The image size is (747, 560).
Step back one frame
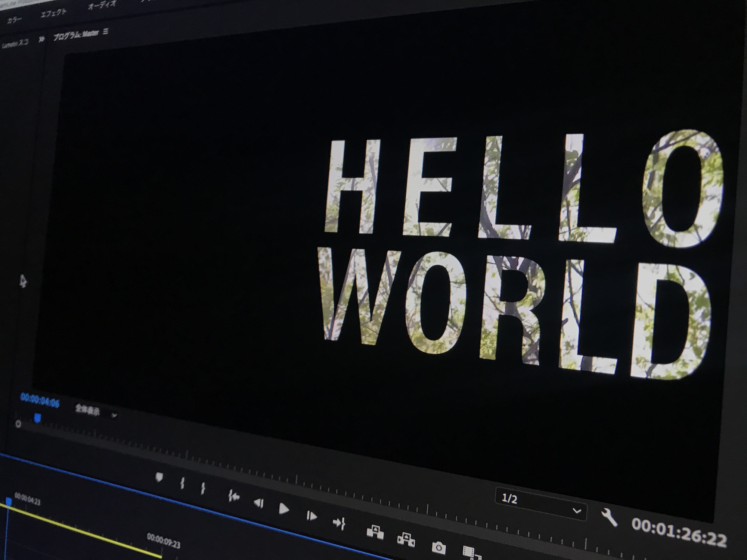tap(259, 503)
